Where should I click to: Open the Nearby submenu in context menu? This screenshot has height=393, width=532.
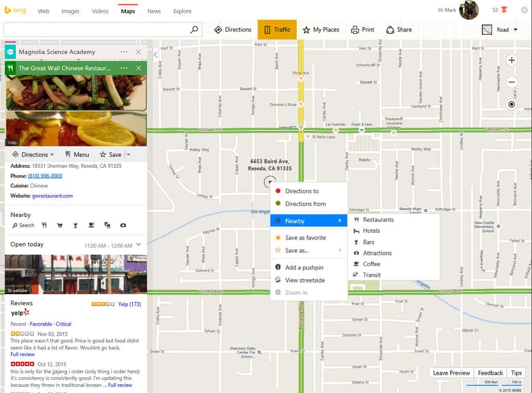(x=309, y=221)
